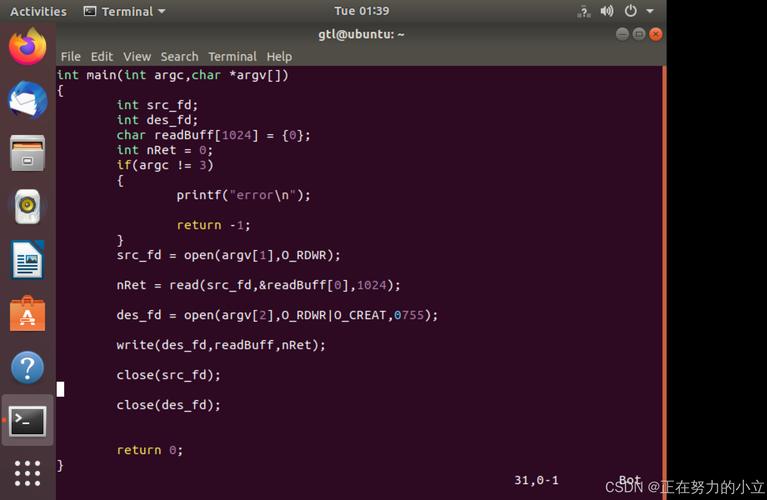767x500 pixels.
Task: Click the Activities button
Action: 38,11
